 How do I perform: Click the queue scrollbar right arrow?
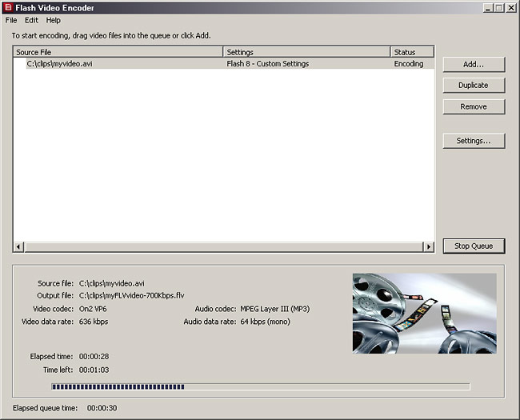[x=429, y=247]
